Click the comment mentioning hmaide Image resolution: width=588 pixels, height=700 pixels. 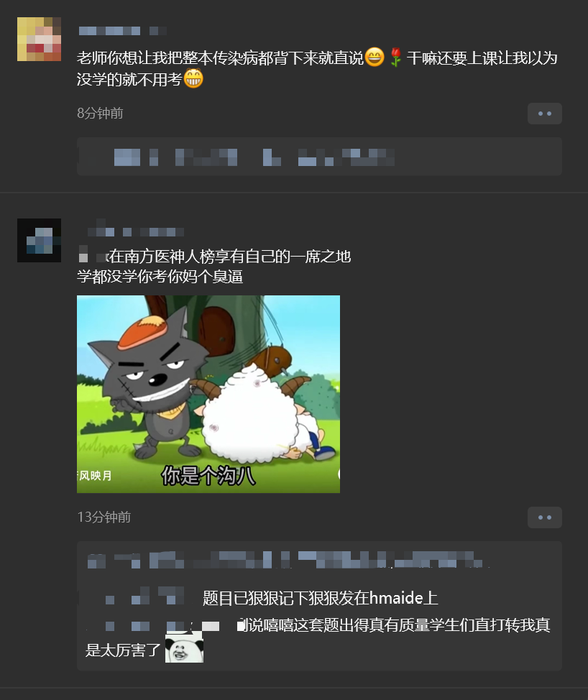click(x=320, y=598)
